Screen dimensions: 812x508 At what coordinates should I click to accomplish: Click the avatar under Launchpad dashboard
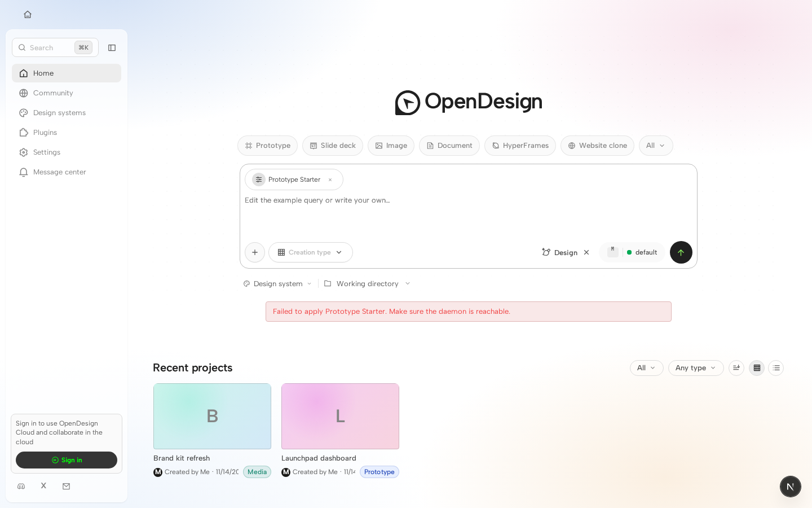[286, 472]
